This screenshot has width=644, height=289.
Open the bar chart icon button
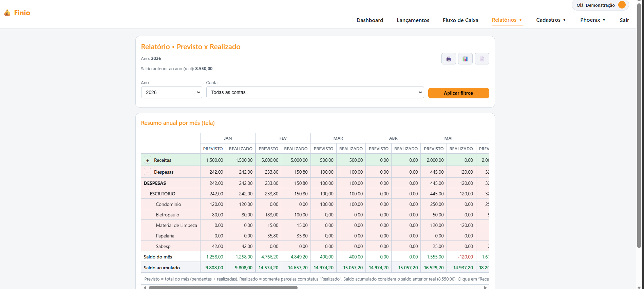click(465, 59)
